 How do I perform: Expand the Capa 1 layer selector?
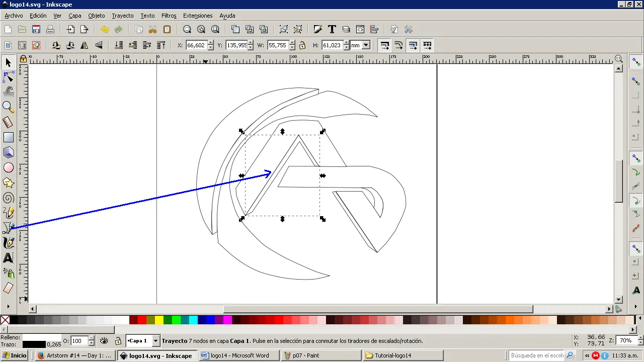click(155, 341)
